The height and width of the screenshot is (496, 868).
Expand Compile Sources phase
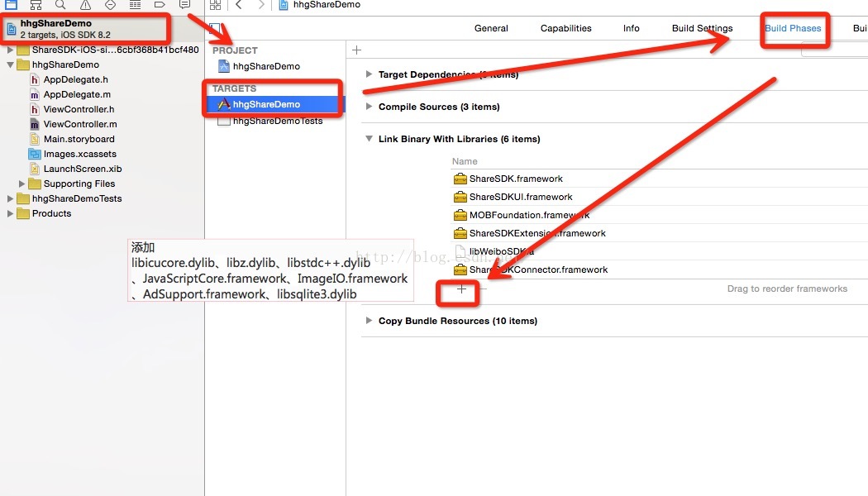pyautogui.click(x=369, y=107)
